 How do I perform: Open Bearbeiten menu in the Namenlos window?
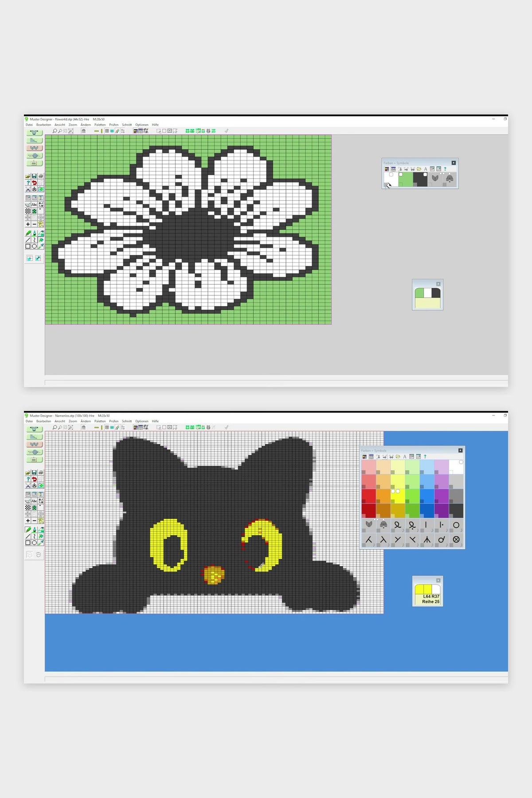pos(43,421)
